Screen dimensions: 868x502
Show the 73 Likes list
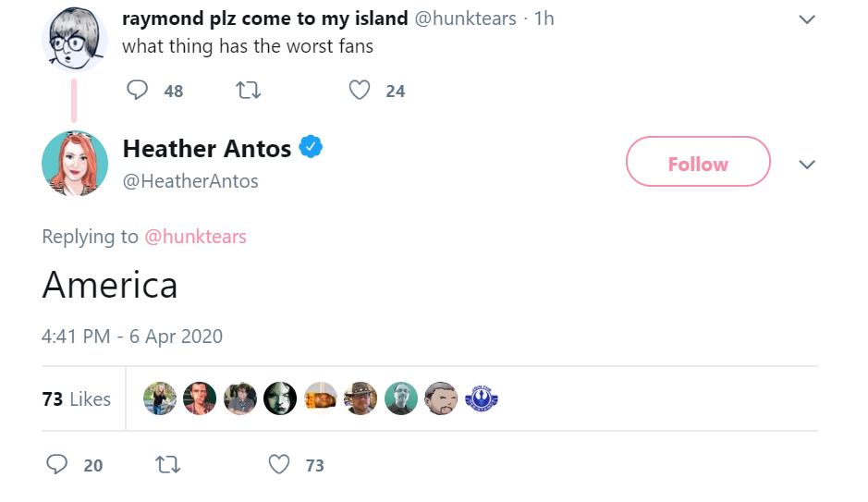(x=77, y=399)
